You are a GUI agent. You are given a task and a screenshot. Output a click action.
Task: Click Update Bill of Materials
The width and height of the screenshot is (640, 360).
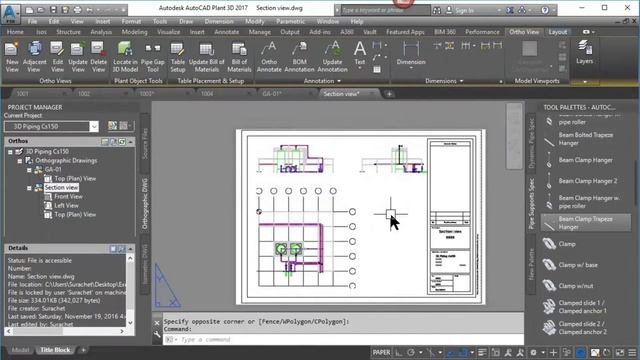point(207,57)
